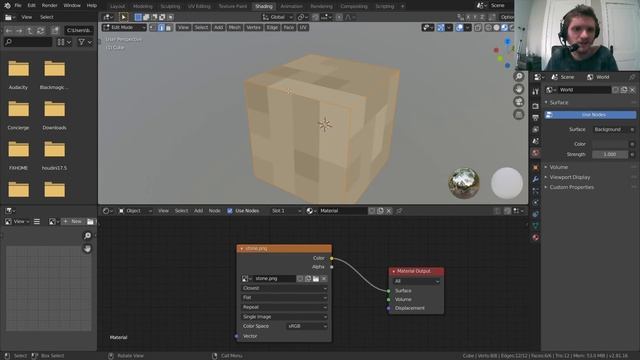Expand the Custom Properties panel

571,187
